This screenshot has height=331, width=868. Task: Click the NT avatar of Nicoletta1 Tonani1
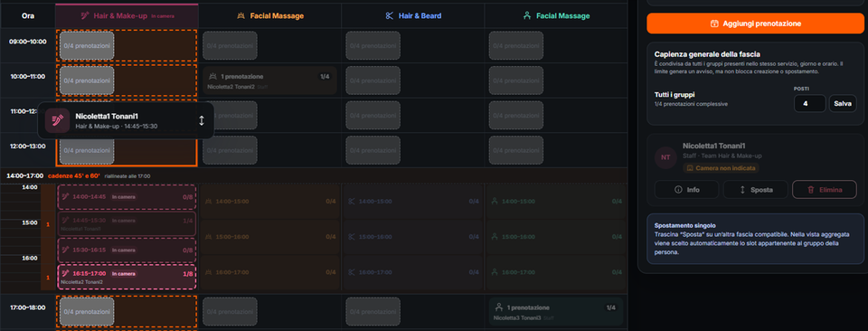point(665,157)
